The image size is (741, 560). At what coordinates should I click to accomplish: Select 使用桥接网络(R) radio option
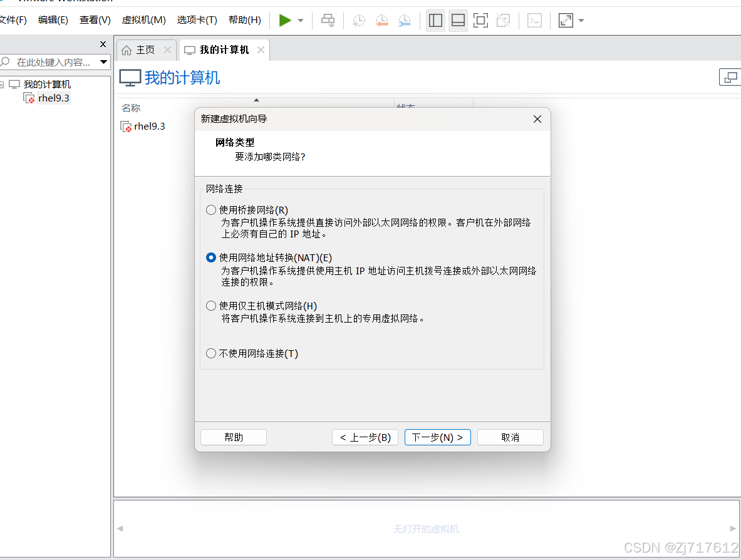click(211, 210)
